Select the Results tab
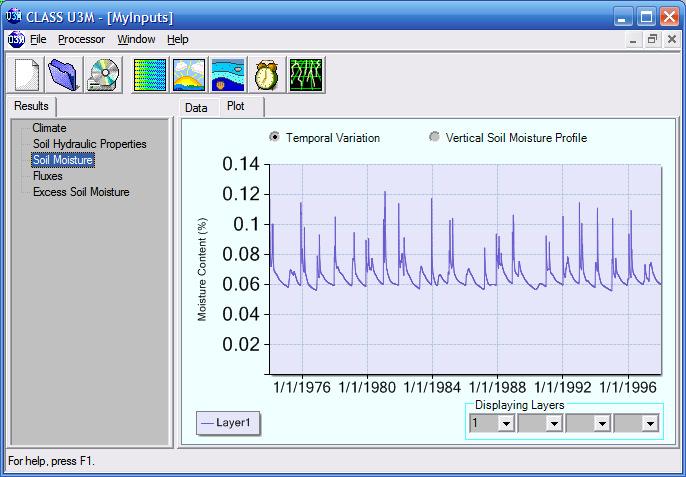Image resolution: width=686 pixels, height=477 pixels. tap(31, 106)
